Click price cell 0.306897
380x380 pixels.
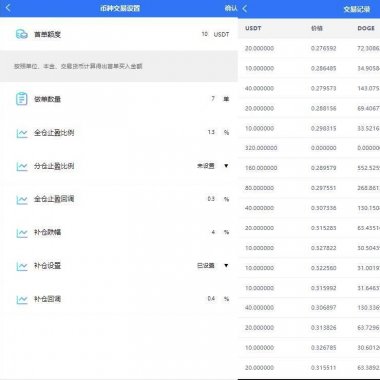323,308
